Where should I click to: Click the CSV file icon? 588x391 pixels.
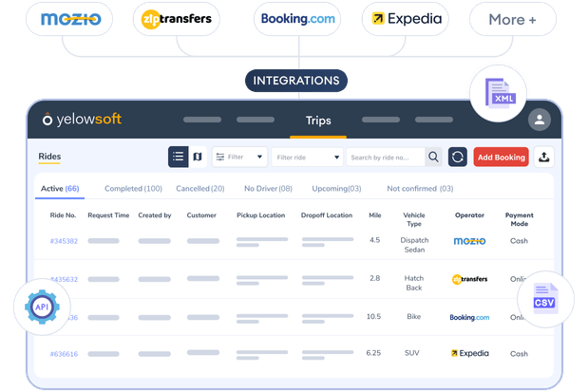pos(545,299)
